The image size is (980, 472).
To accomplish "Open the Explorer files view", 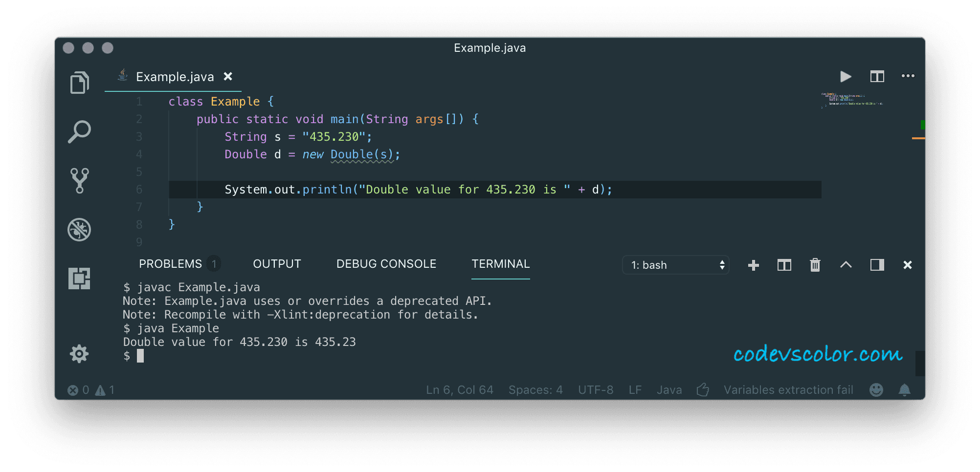I will click(x=79, y=83).
